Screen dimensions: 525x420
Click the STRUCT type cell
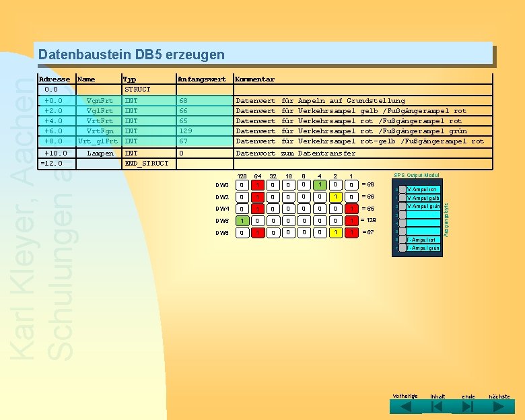pyautogui.click(x=149, y=90)
